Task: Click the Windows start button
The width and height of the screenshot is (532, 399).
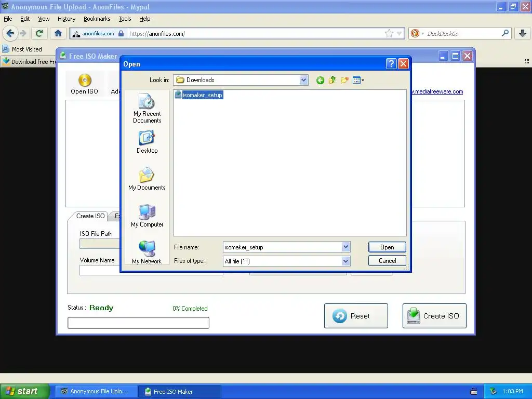Action: [x=25, y=391]
